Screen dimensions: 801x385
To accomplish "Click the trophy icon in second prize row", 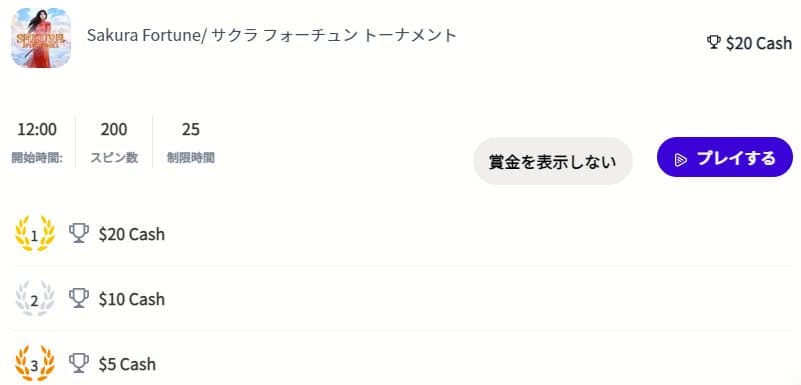I will pos(79,298).
